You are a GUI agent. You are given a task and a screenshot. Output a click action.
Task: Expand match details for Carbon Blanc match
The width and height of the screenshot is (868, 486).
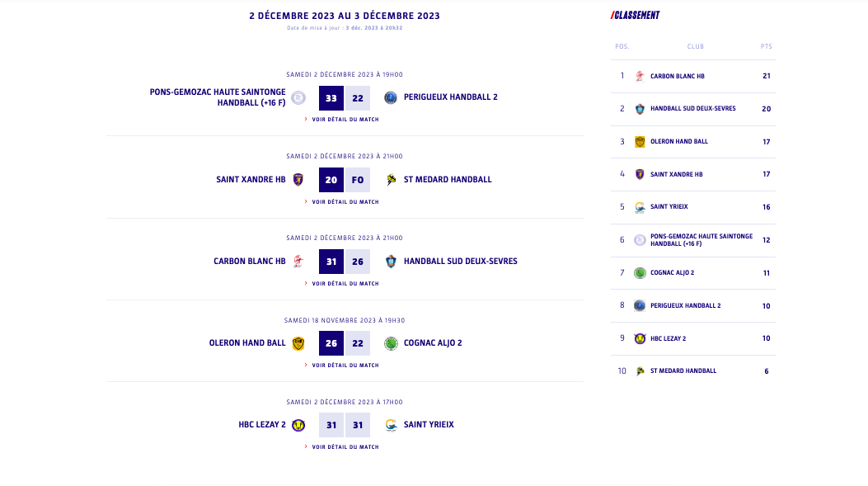(345, 283)
